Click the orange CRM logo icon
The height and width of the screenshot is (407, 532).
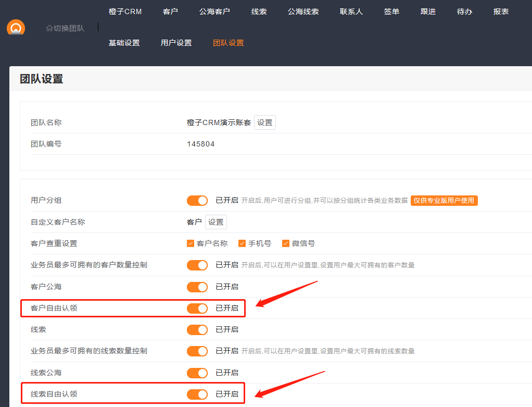(16, 28)
